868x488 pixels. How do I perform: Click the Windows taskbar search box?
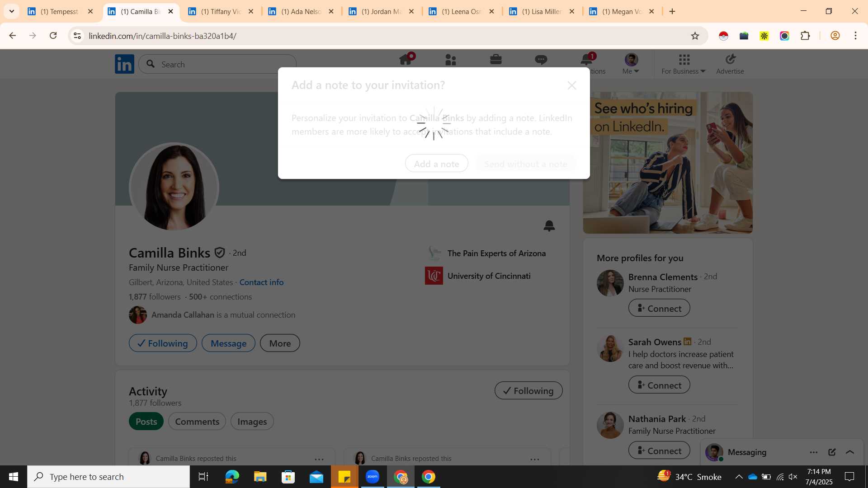click(108, 477)
